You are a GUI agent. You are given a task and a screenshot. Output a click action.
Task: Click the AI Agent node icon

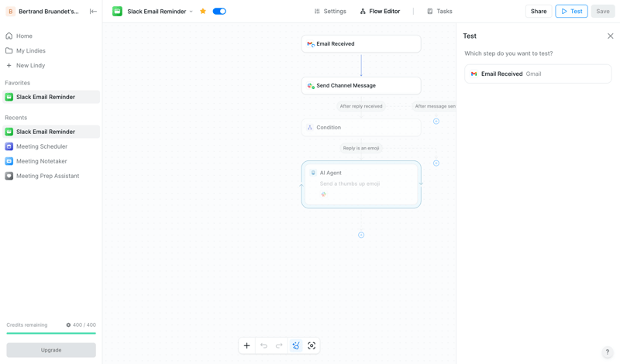pos(313,173)
